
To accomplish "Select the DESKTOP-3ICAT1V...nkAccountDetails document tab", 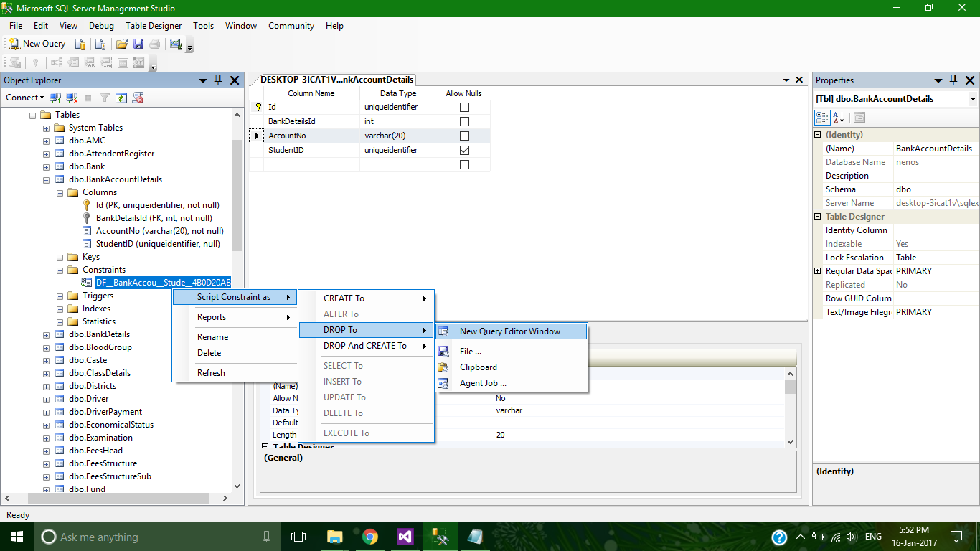I will (336, 80).
